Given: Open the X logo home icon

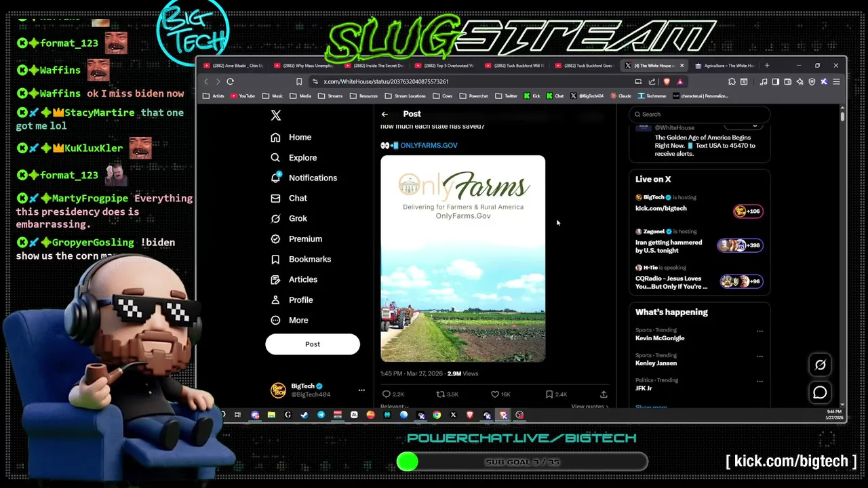Looking at the screenshot, I should (x=275, y=116).
